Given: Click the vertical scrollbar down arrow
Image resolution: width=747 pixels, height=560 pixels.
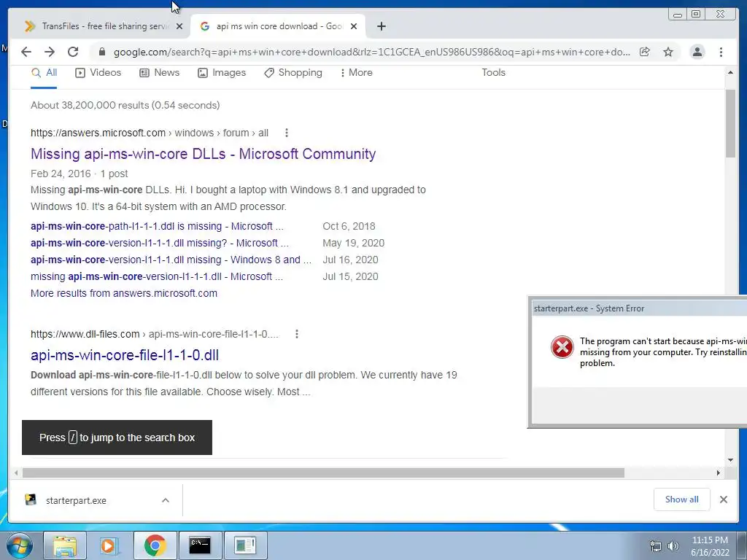Looking at the screenshot, I should [x=730, y=460].
